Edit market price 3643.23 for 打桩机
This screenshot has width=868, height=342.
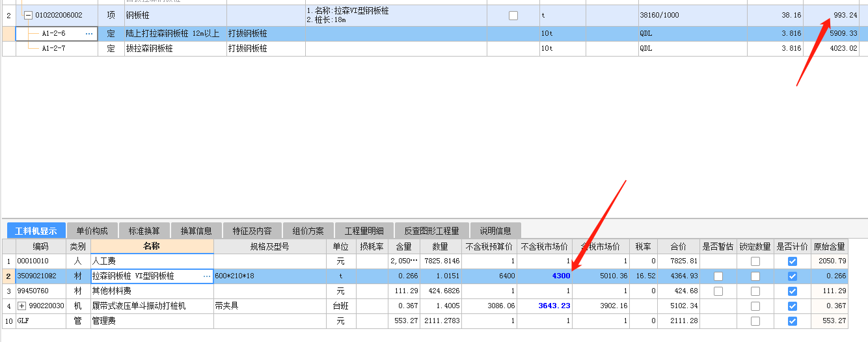coord(545,306)
